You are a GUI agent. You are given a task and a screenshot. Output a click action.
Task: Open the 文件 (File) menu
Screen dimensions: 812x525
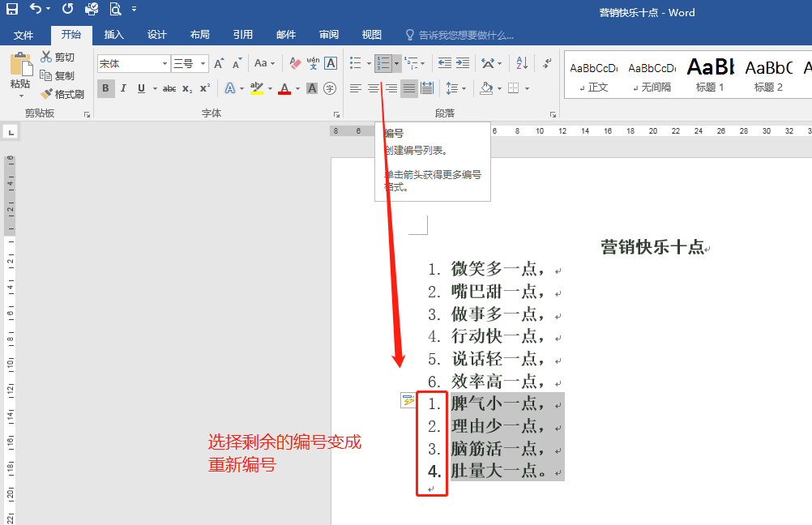24,35
